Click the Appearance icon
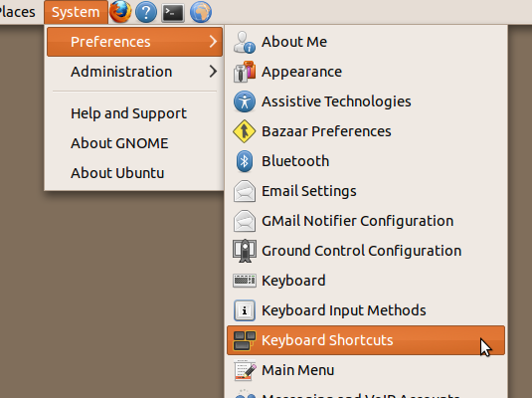The image size is (532, 398). (245, 72)
